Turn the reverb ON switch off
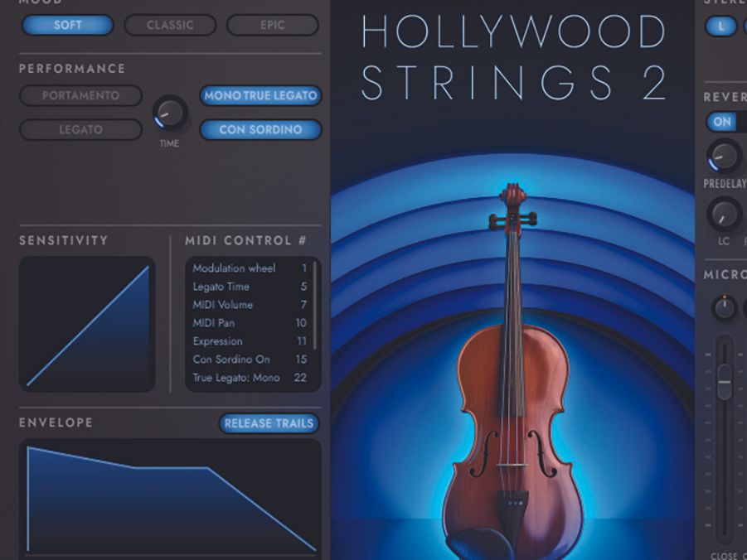The image size is (747, 560). click(x=722, y=122)
